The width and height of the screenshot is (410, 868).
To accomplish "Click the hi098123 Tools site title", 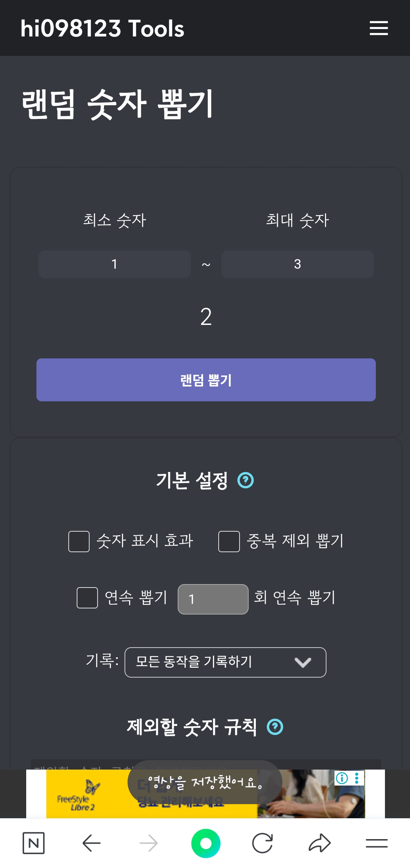I will point(102,29).
